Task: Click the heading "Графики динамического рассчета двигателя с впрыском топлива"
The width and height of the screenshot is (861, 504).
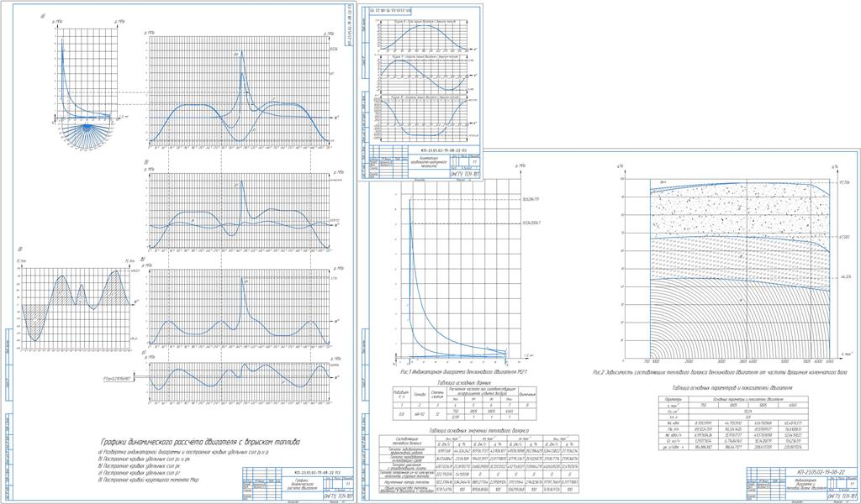Action: pos(200,442)
